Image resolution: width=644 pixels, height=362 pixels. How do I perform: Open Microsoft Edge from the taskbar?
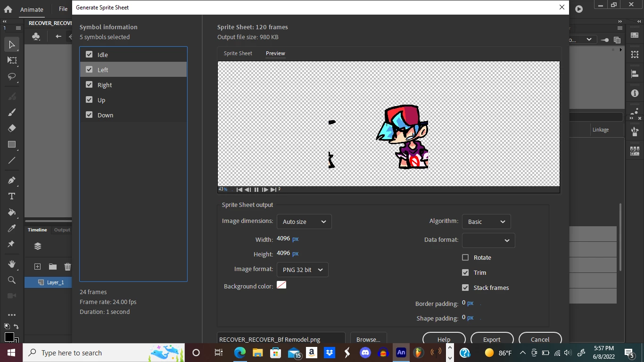240,353
